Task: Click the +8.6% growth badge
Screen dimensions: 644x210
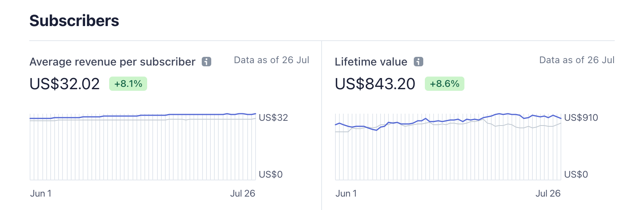Action: click(x=444, y=84)
